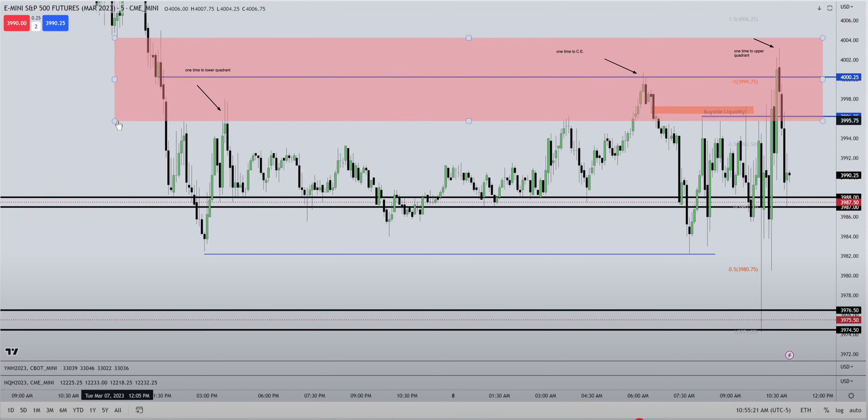Click the 3972.00 value on price scale
This screenshot has width=868, height=420.
pyautogui.click(x=849, y=354)
